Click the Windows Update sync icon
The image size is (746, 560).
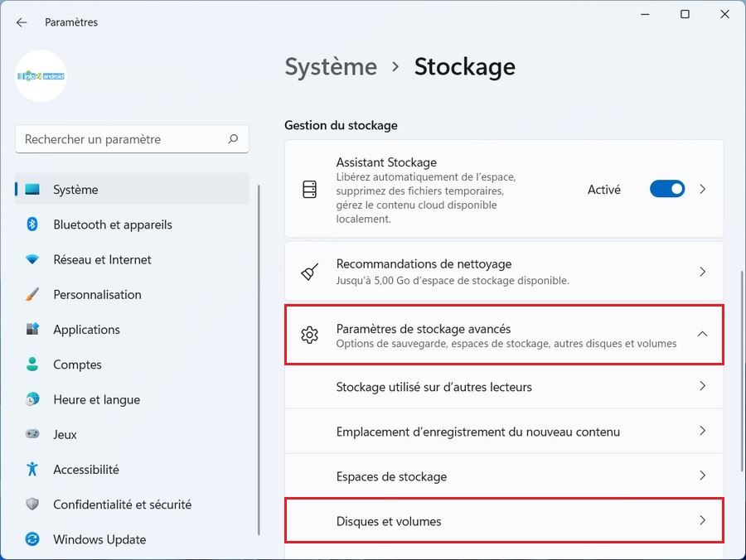tap(32, 539)
